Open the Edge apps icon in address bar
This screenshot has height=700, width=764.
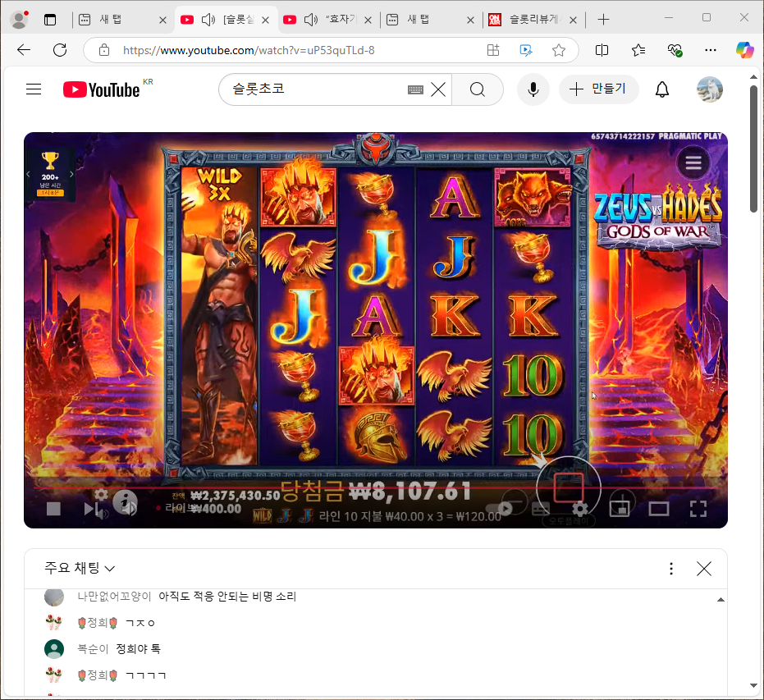coord(493,50)
